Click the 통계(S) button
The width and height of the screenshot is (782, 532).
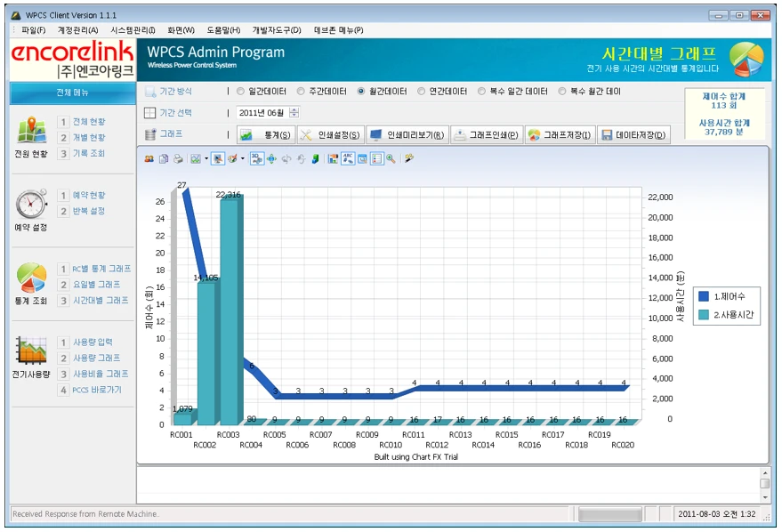(266, 134)
